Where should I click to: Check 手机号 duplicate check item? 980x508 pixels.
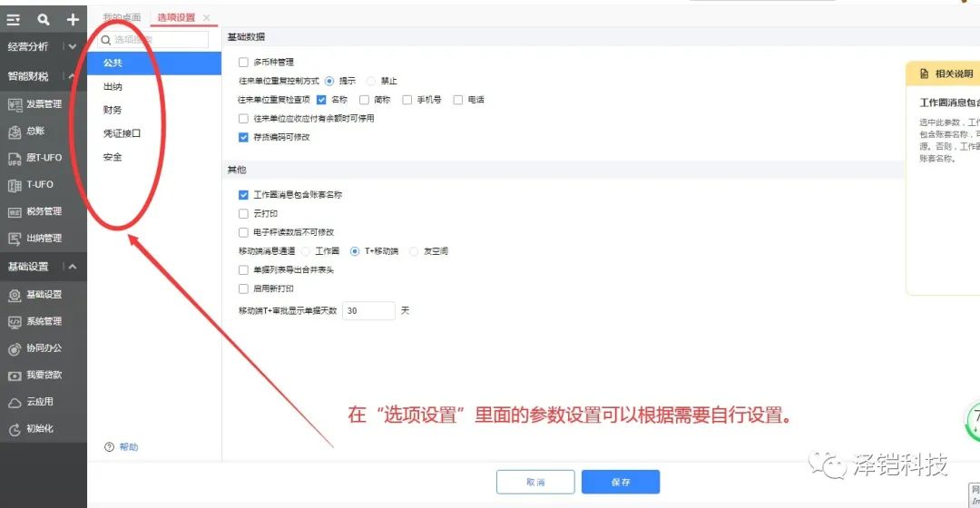[x=407, y=100]
